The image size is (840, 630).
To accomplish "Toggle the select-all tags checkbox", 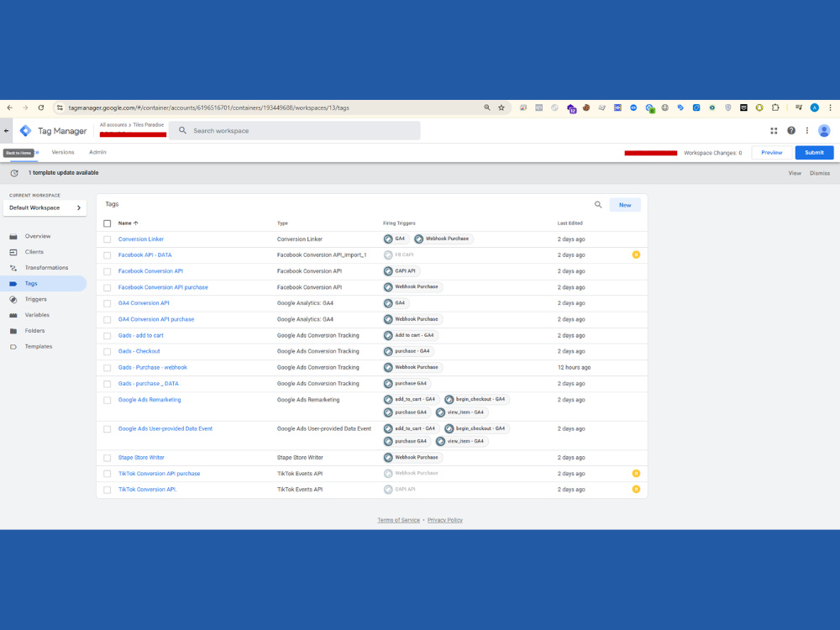I will pos(108,223).
